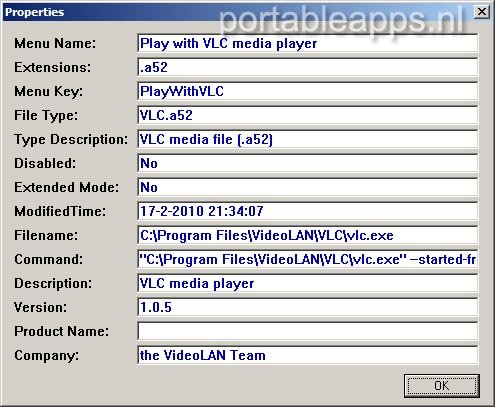Click the 'Extensions:' label

52,67
